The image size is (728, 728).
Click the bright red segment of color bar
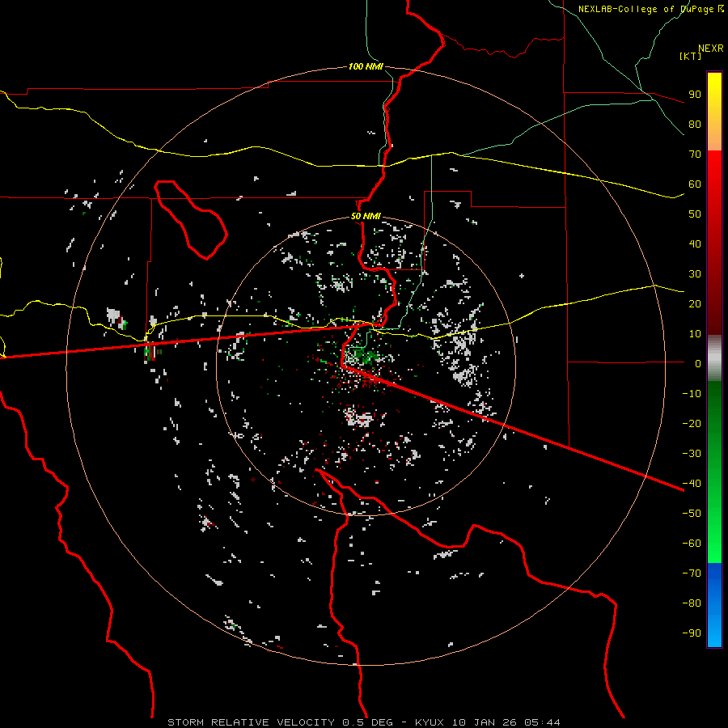[x=714, y=243]
